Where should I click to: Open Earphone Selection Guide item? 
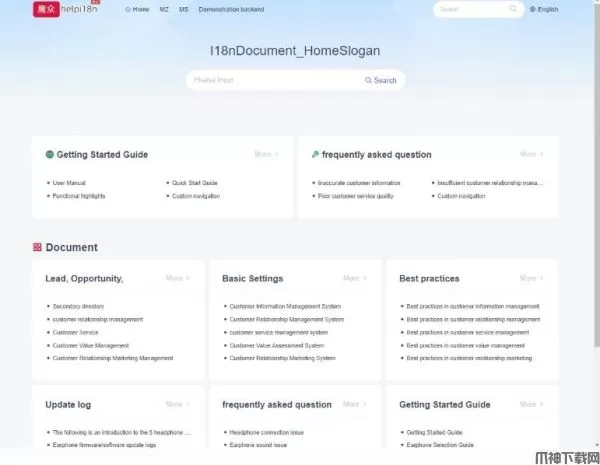[440, 445]
